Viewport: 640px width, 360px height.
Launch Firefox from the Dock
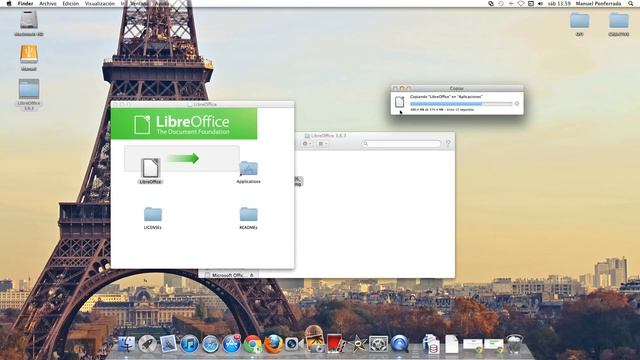tap(273, 344)
